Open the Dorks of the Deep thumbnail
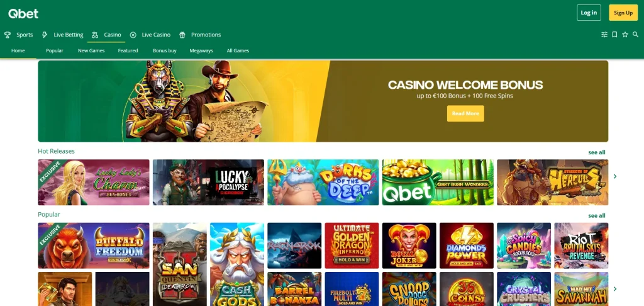 pyautogui.click(x=323, y=182)
